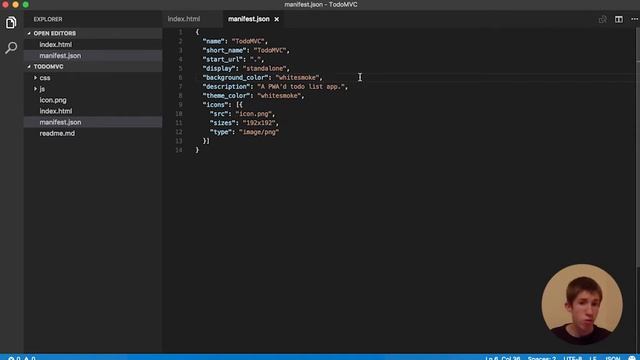Viewport: 640px width, 360px height.
Task: Click the Spaces: 2 indentation setting
Action: coord(541,358)
